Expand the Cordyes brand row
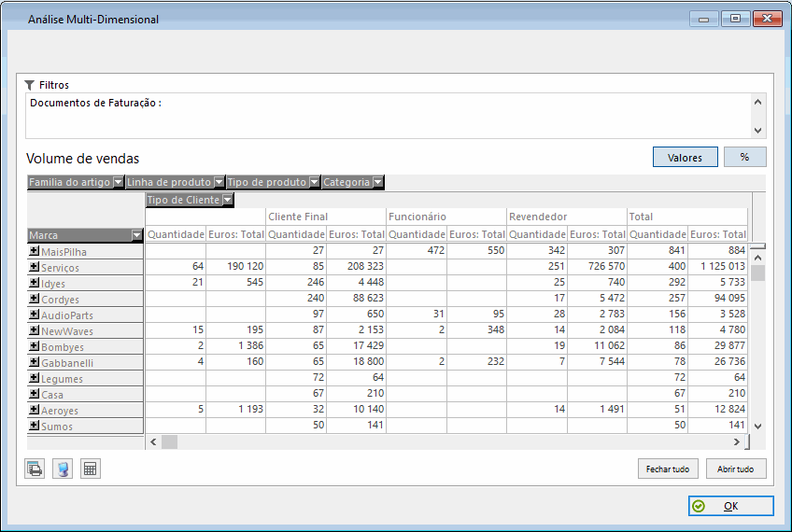 34,299
